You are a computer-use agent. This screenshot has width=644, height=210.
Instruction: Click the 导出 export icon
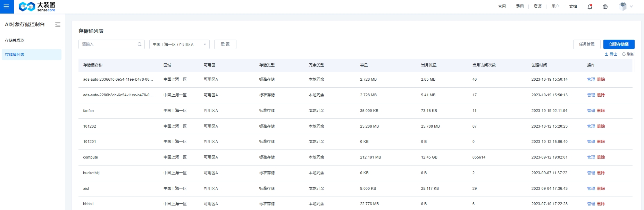coord(606,54)
